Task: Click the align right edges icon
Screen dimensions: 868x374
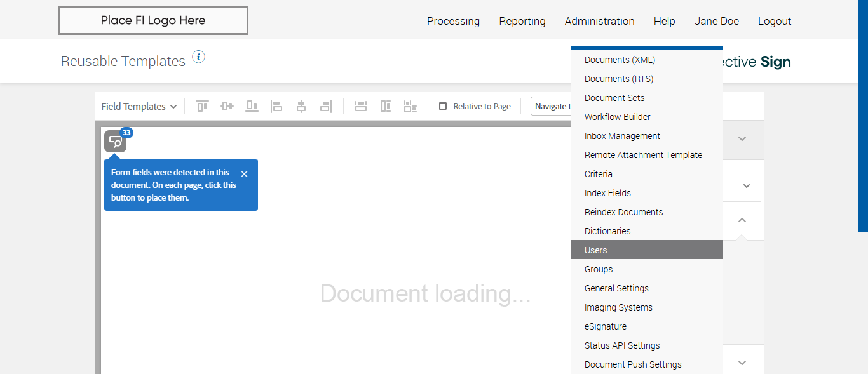Action: 326,106
